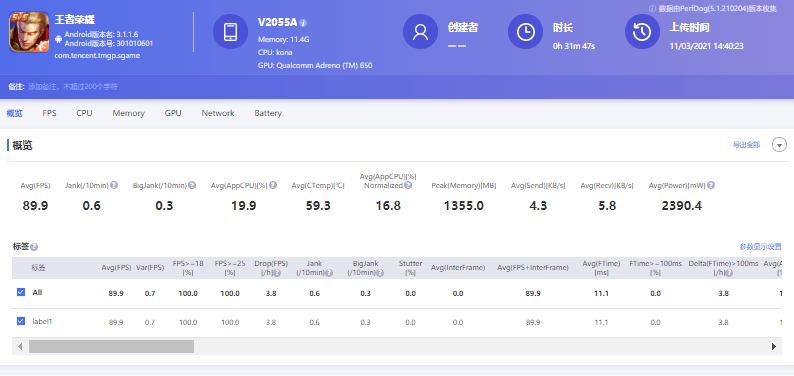Open help icon next to Normalized
The width and height of the screenshot is (794, 376).
pyautogui.click(x=408, y=185)
